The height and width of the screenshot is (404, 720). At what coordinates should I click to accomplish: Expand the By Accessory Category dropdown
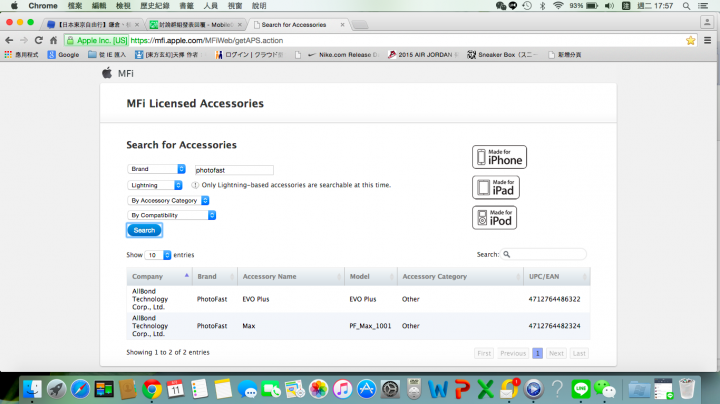168,201
